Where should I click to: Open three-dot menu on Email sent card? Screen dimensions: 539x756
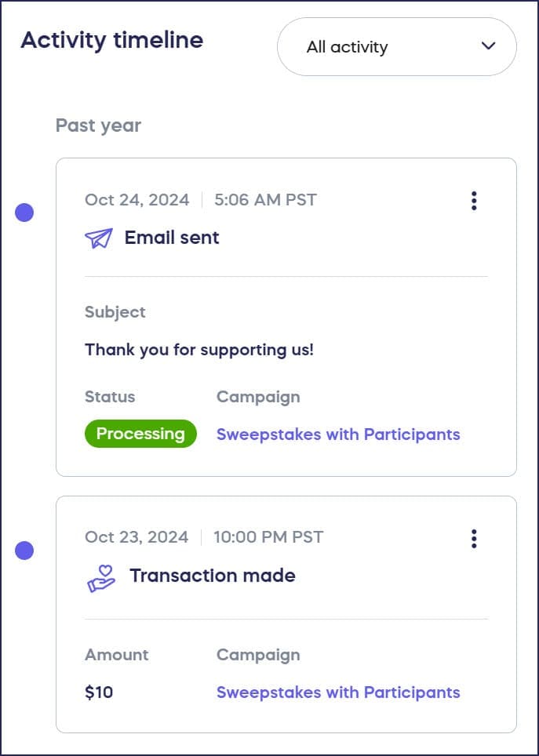click(x=474, y=201)
